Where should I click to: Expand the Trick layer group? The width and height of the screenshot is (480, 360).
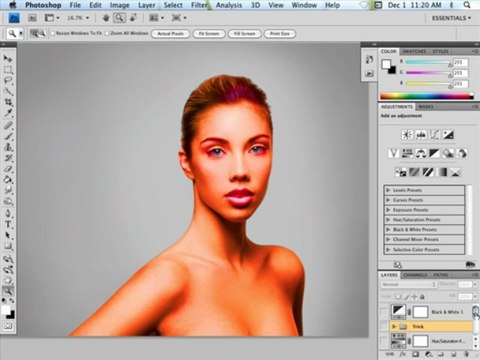(x=394, y=326)
